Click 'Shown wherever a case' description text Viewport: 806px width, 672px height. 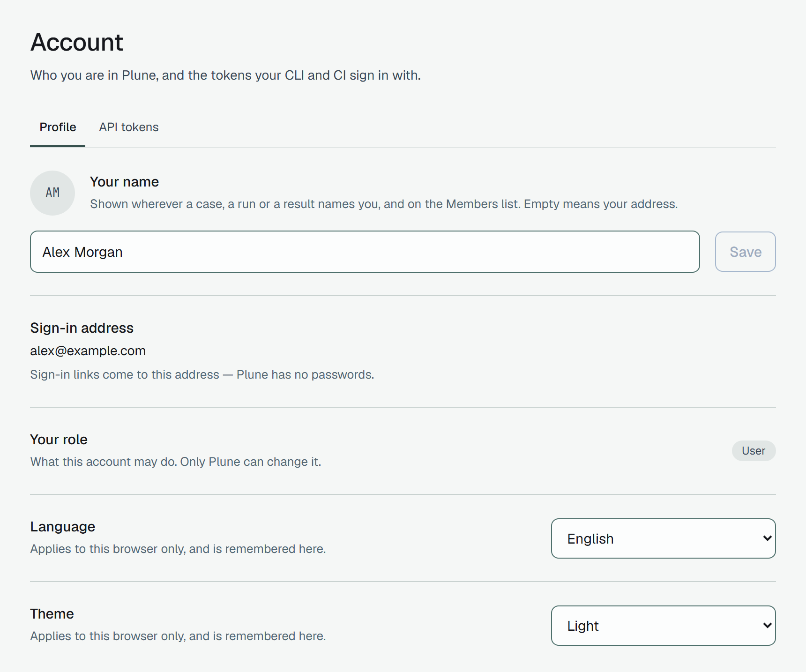coord(384,204)
